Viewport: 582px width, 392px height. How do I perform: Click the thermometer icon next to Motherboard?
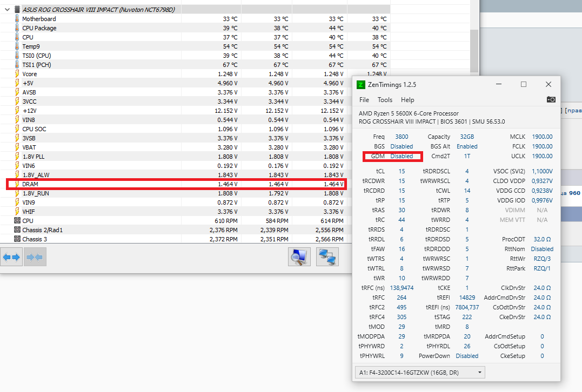point(17,18)
